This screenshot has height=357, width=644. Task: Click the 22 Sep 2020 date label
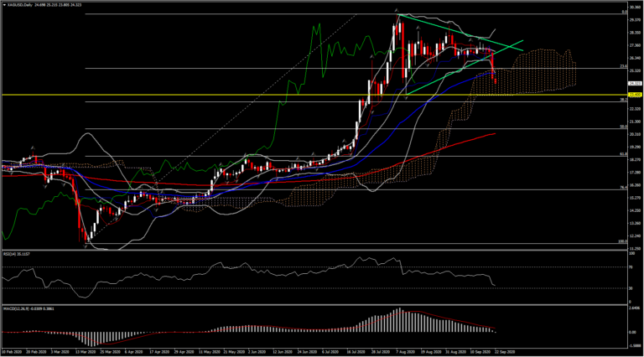click(x=505, y=352)
